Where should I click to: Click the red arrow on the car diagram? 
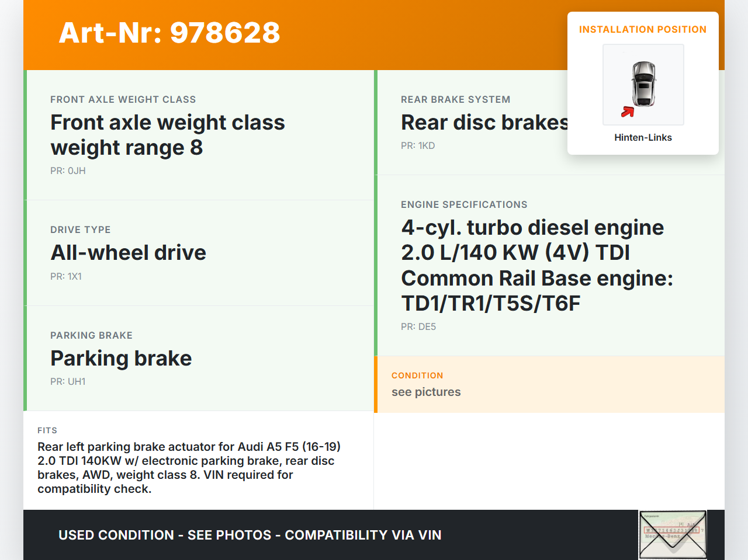(x=628, y=112)
